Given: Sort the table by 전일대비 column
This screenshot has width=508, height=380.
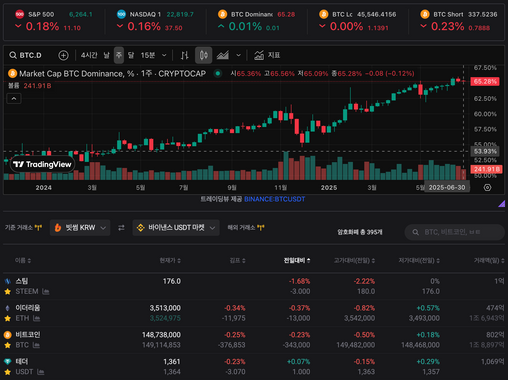Looking at the screenshot, I should pyautogui.click(x=297, y=260).
